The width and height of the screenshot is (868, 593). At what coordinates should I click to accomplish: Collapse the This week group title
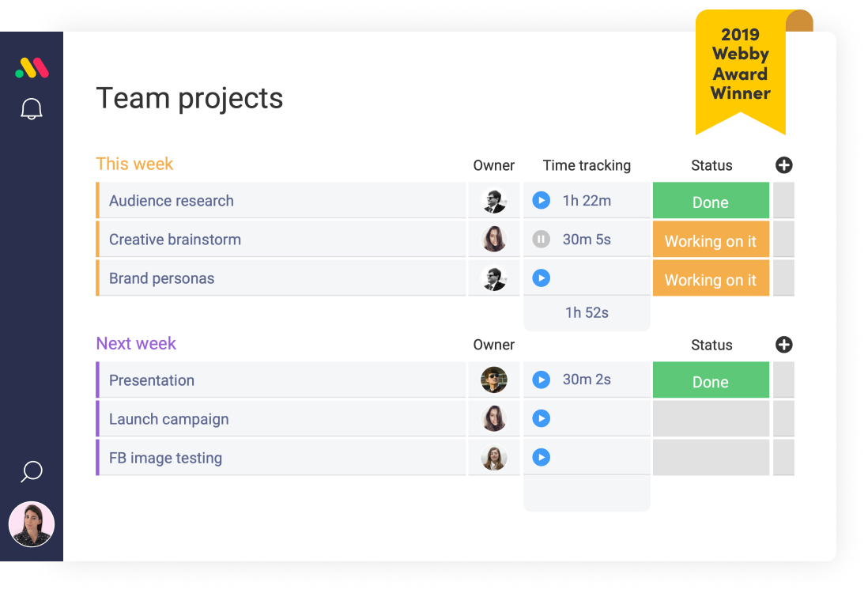point(134,164)
